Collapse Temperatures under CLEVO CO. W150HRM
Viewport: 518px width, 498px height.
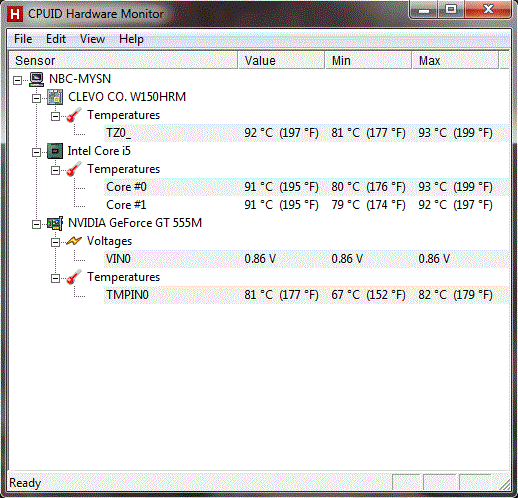pos(55,116)
